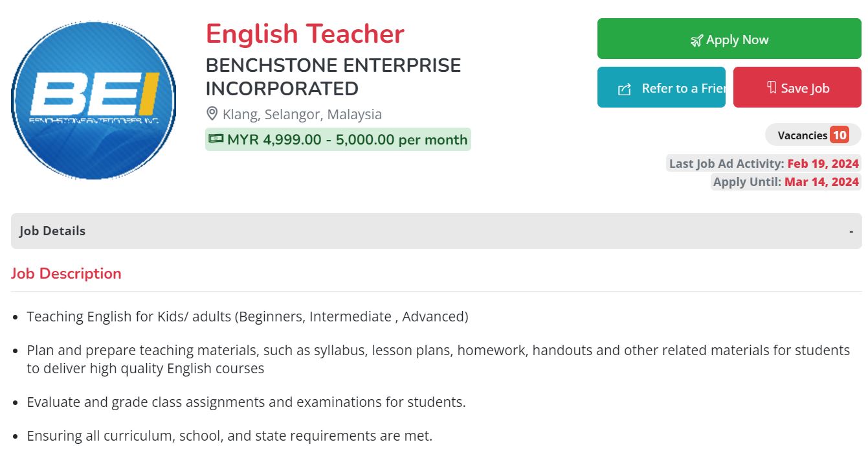The height and width of the screenshot is (451, 868).
Task: Click the rocket icon on Apply Now
Action: [x=696, y=41]
